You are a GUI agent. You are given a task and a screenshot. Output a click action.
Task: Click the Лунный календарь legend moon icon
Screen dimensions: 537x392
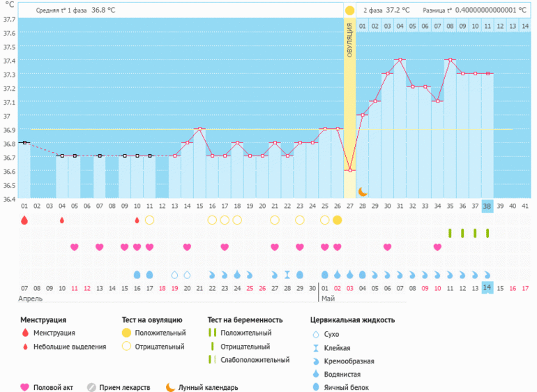170,387
